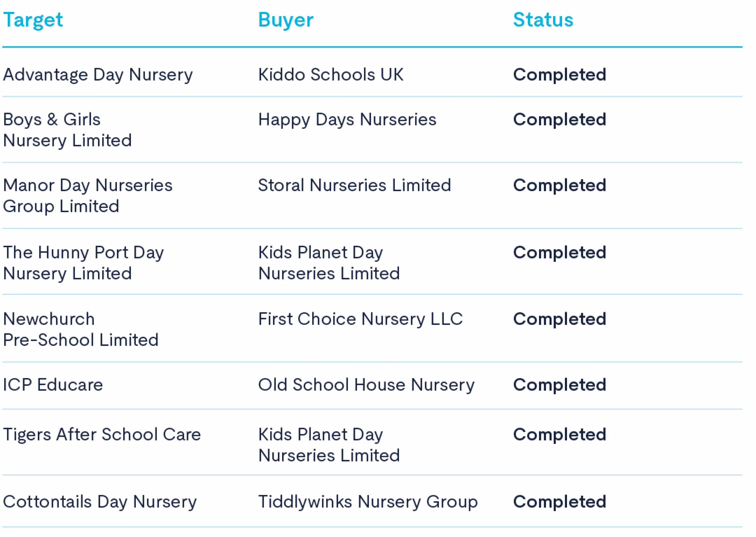Image resolution: width=756 pixels, height=537 pixels.
Task: Click Happy Days Nurseries buyer entry
Action: coord(347,120)
